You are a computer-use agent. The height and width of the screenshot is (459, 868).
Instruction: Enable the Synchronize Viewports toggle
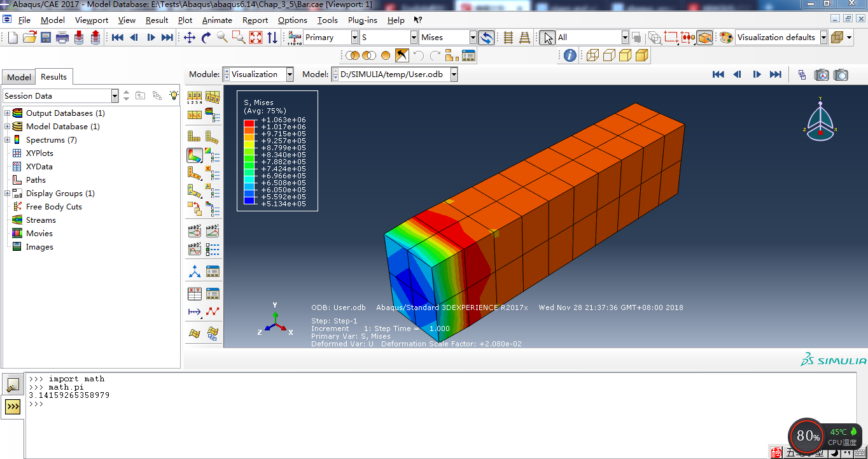click(801, 74)
